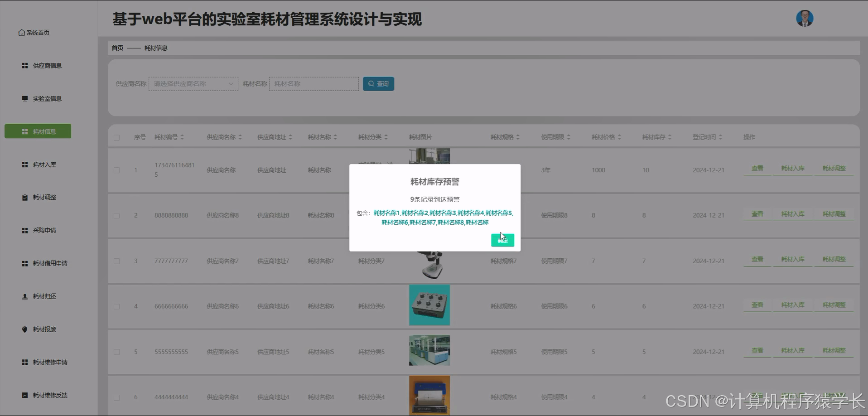868x416 pixels.
Task: Sort ascending by 耗材价格 column
Action: click(620, 134)
